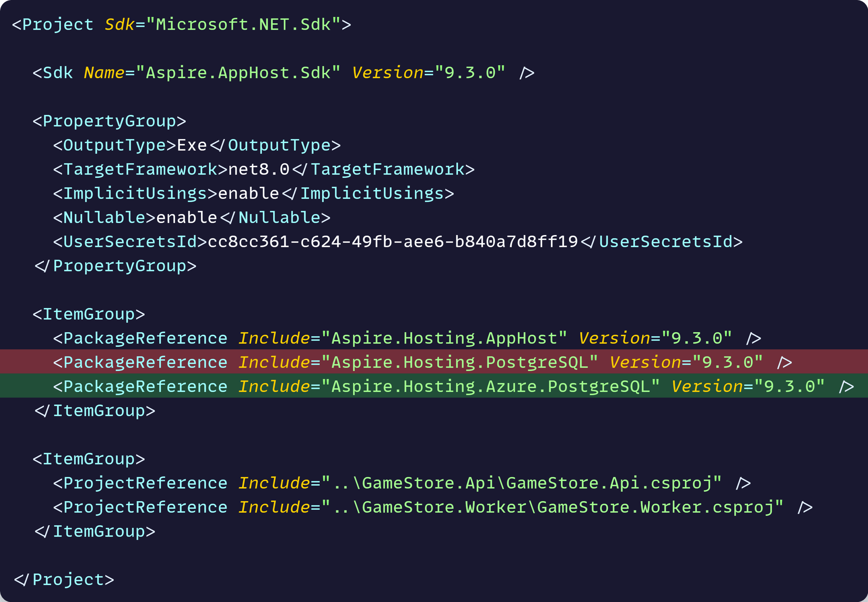Click the first opening ItemGroup tag
Screen dimensions: 868x602
(x=89, y=314)
